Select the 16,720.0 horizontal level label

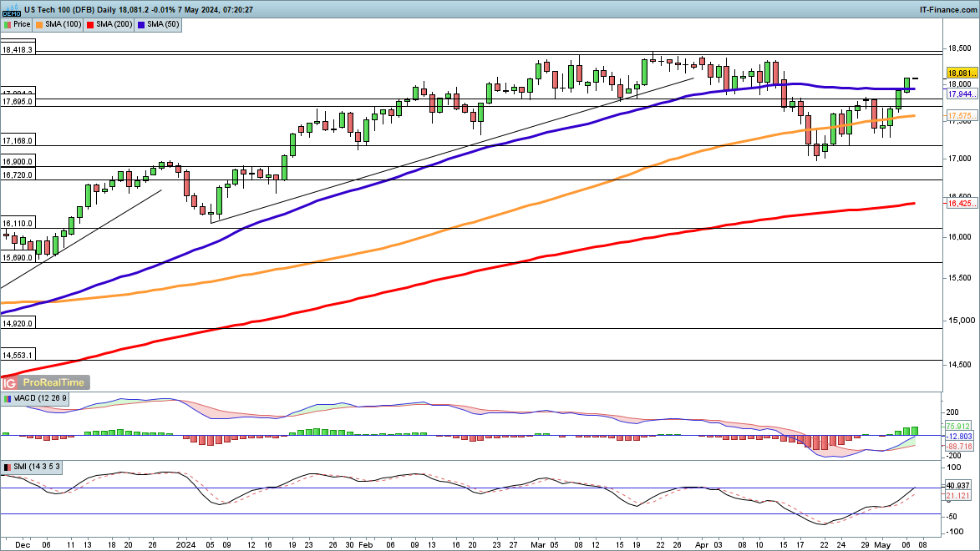pyautogui.click(x=18, y=175)
